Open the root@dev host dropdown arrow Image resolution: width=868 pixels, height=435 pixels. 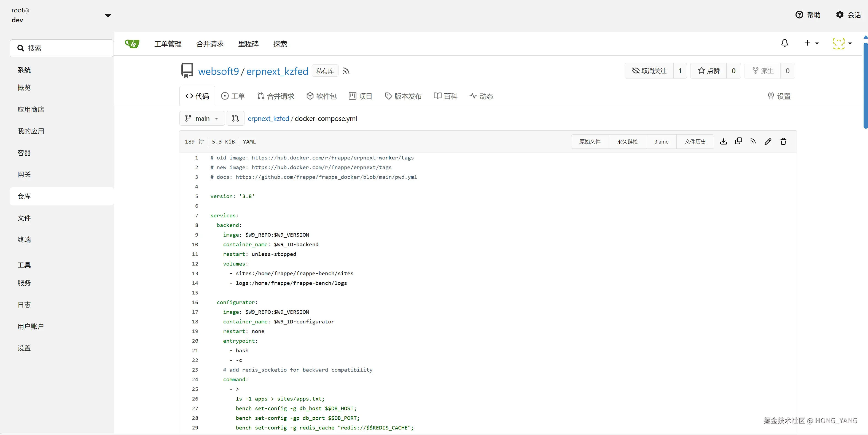pyautogui.click(x=108, y=15)
